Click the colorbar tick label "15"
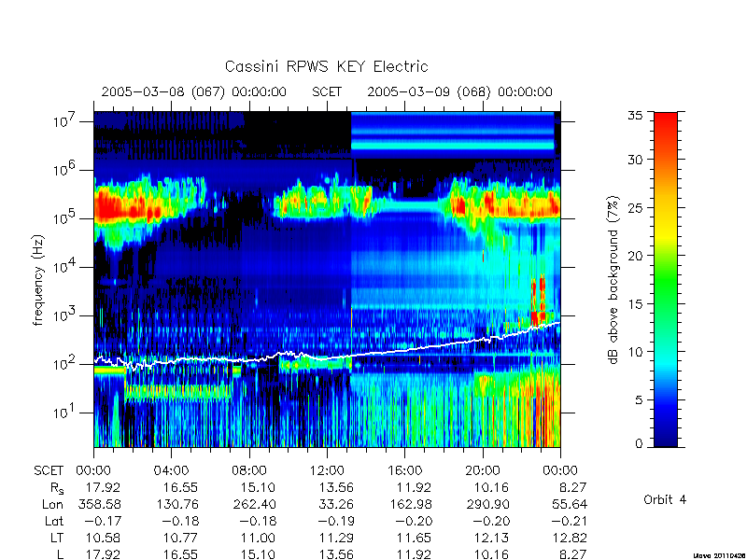Viewport: 747px width, 560px height. (x=635, y=303)
